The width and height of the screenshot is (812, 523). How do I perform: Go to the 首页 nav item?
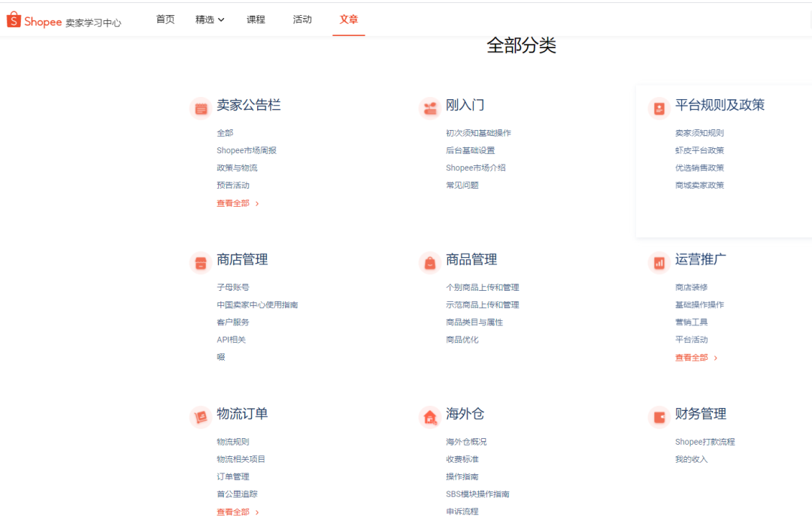(165, 20)
